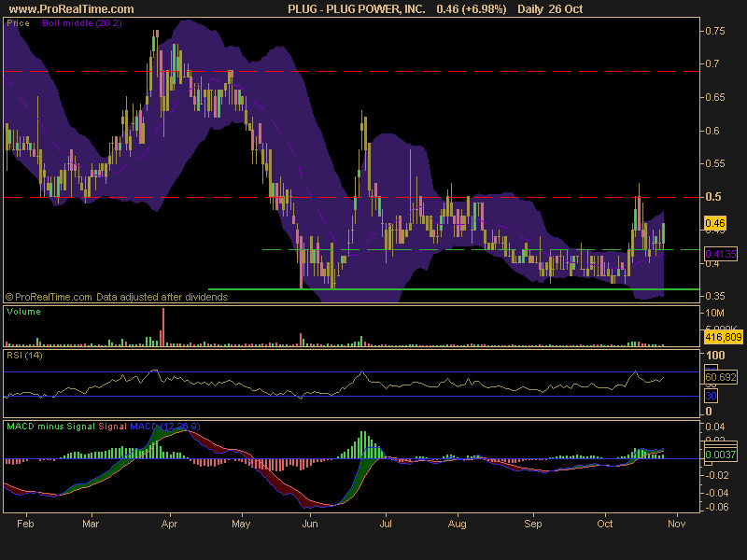Select the green 0.0037 MACD value tag
The image size is (747, 560).
click(x=721, y=455)
